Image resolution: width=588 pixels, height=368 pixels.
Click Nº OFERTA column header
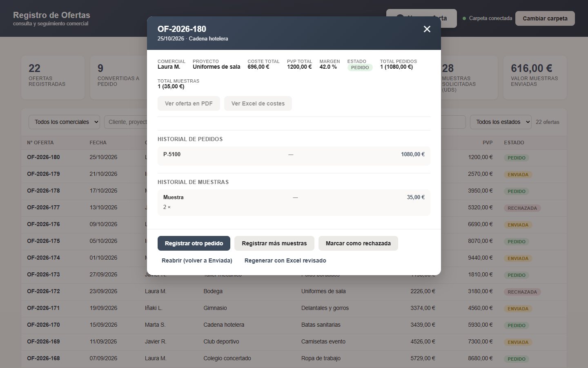(x=40, y=143)
